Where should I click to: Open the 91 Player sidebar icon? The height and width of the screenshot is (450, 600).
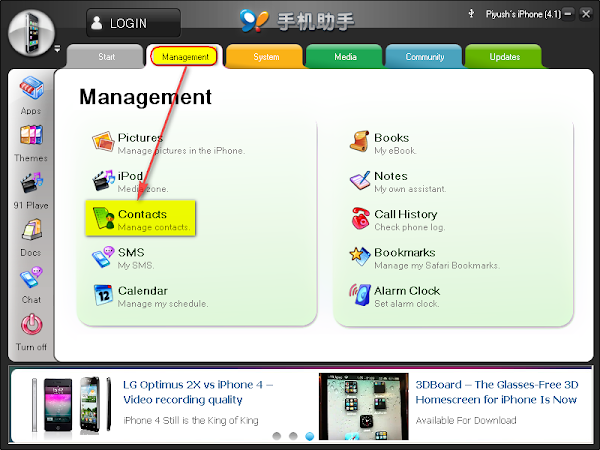[x=31, y=183]
